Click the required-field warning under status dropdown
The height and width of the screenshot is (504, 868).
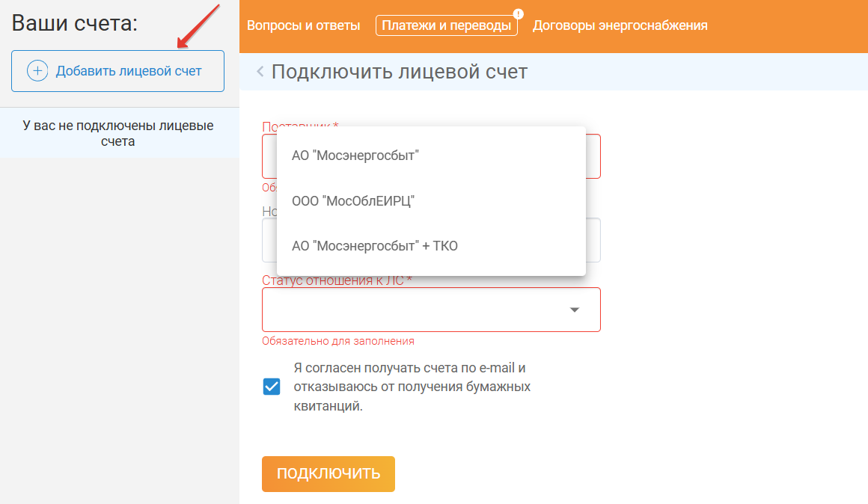[x=337, y=341]
